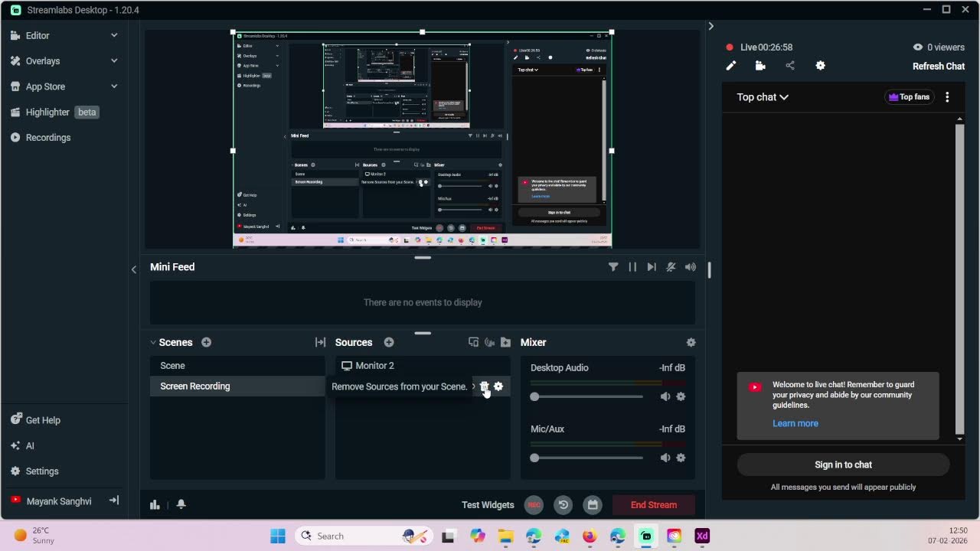The height and width of the screenshot is (551, 980).
Task: Adjust the Mic/Aux volume slider
Action: coord(586,458)
